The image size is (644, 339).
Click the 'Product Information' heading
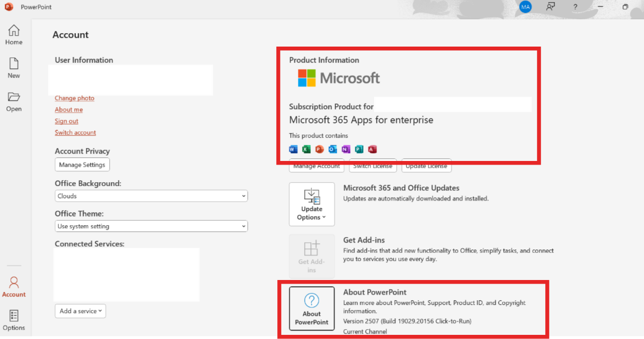[x=324, y=60]
